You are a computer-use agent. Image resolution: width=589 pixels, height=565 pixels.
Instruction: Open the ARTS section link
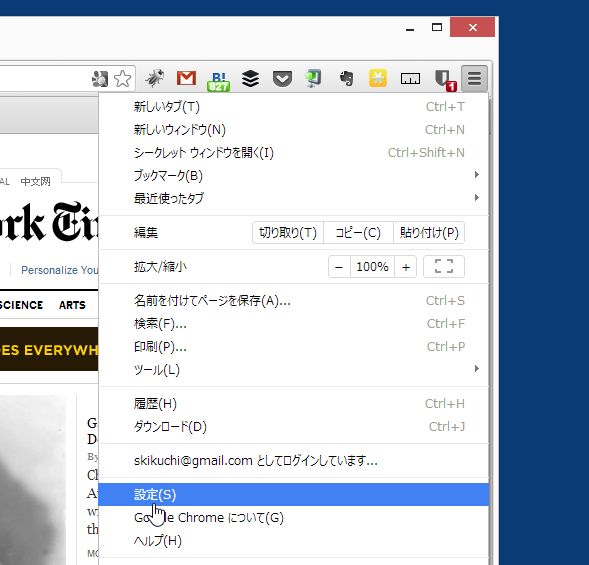pos(72,305)
